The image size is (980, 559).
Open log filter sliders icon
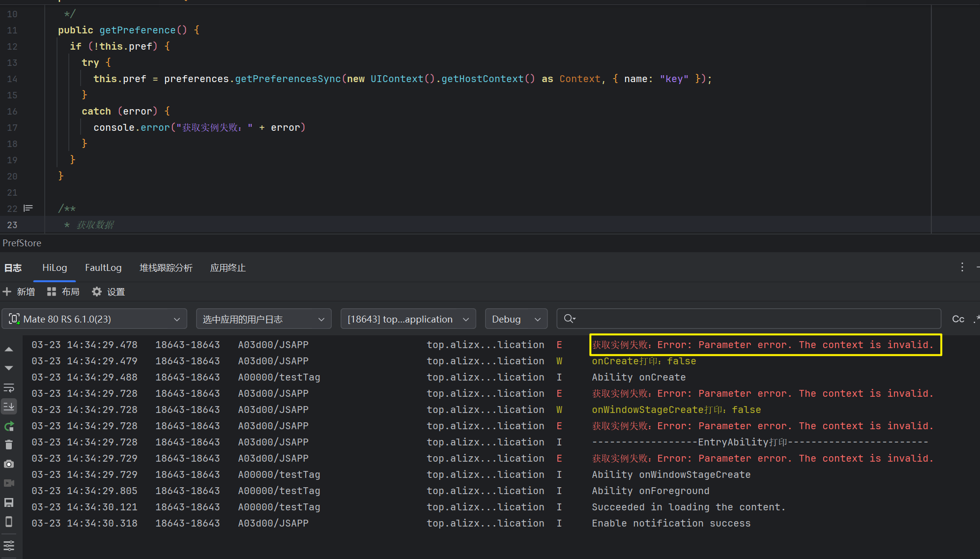(9, 545)
